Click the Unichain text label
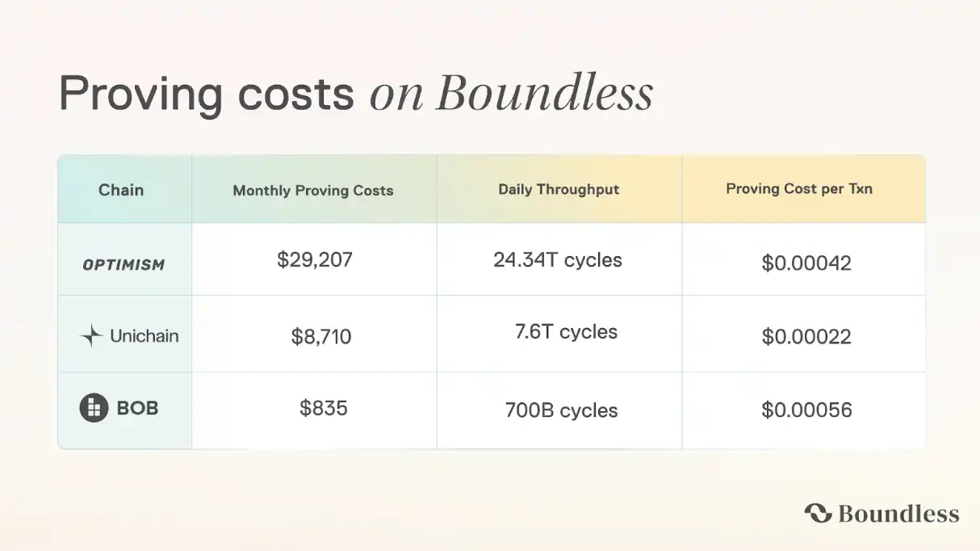 point(144,336)
